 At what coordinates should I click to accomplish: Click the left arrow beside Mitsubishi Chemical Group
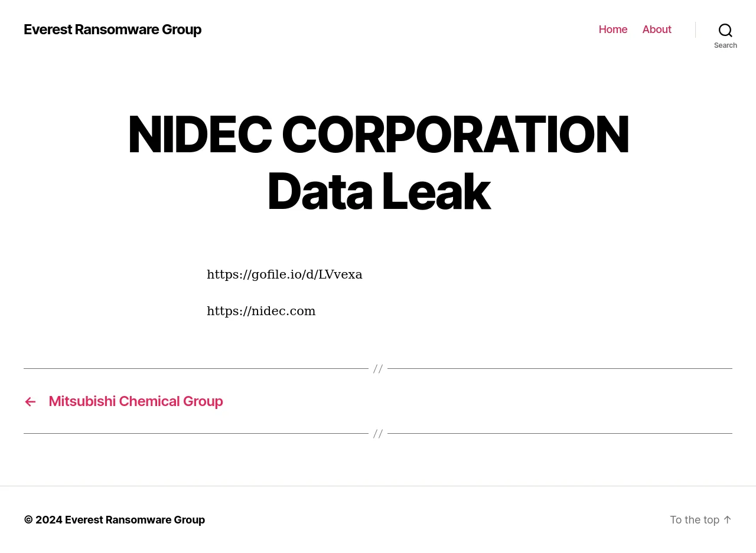[30, 402]
